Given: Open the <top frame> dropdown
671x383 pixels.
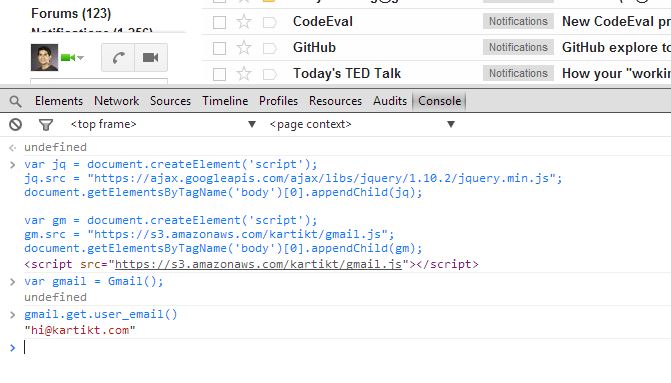Looking at the screenshot, I should point(163,124).
